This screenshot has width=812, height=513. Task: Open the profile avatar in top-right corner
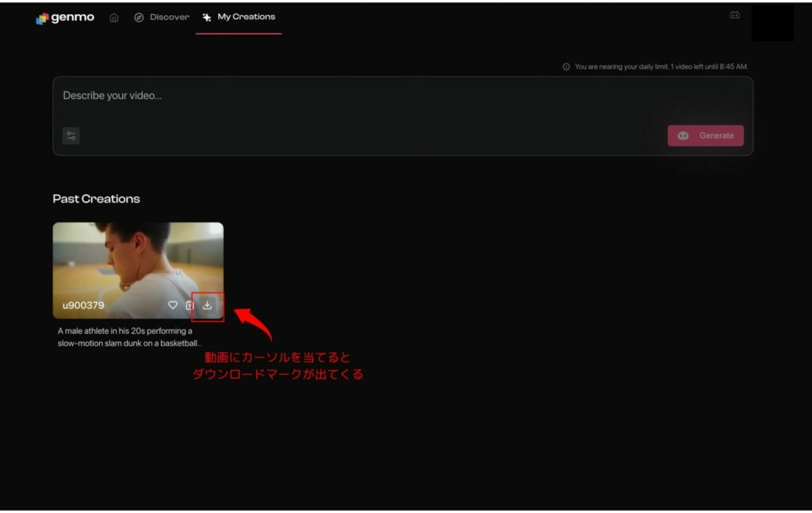(x=772, y=23)
